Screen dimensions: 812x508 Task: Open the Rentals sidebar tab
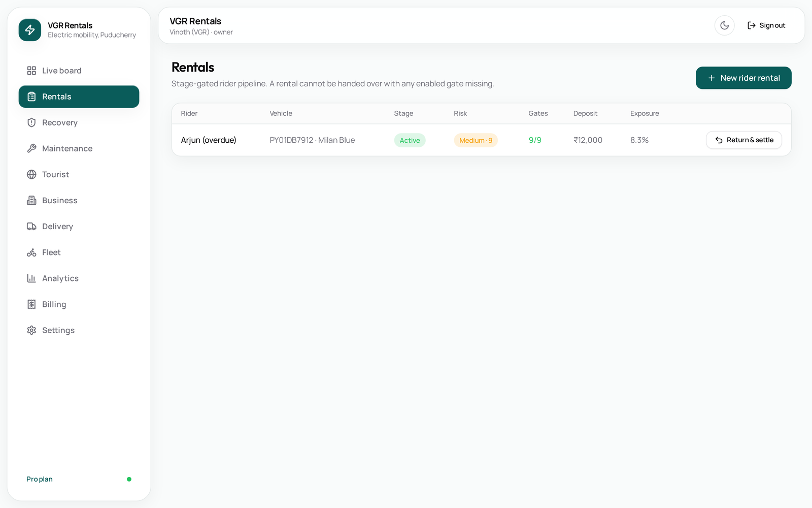79,97
